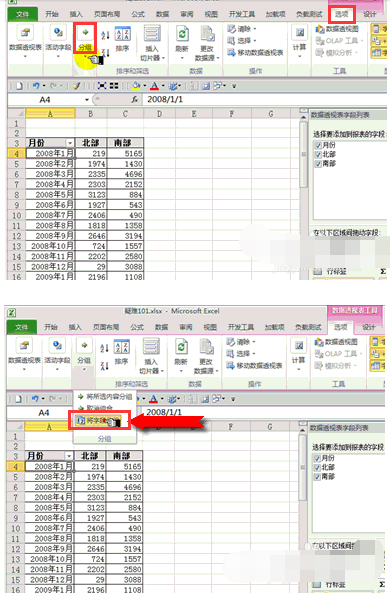390x597 pixels.
Task: Click 数据透视图 in lower screenshot ribbon
Action: pyautogui.click(x=336, y=342)
